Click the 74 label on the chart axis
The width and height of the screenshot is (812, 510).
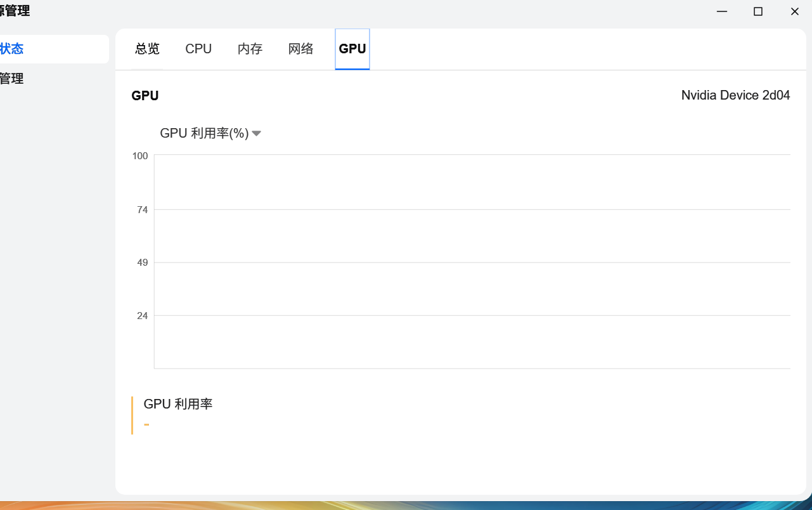143,210
